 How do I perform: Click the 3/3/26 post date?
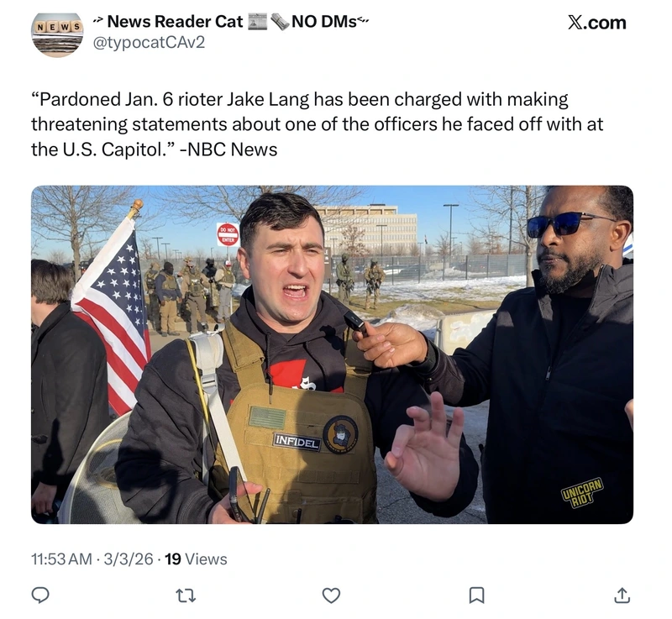(x=129, y=559)
